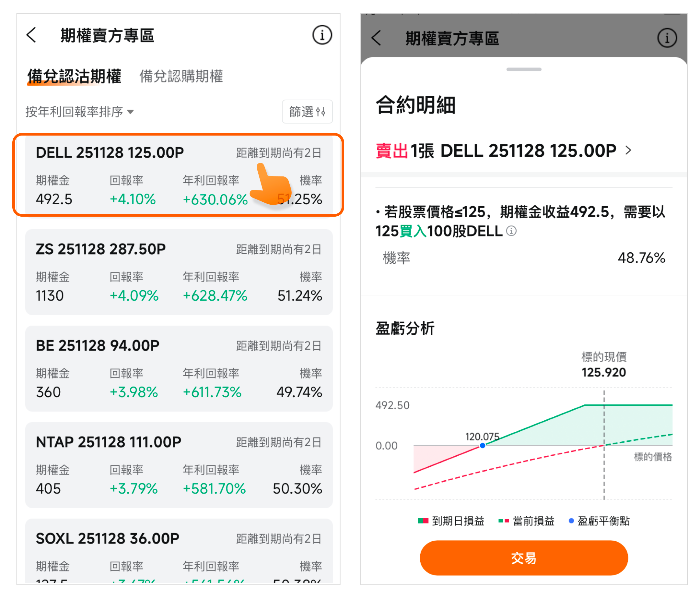Tap orange pointing hand on DELL card
The height and width of the screenshot is (600, 700).
point(271,185)
